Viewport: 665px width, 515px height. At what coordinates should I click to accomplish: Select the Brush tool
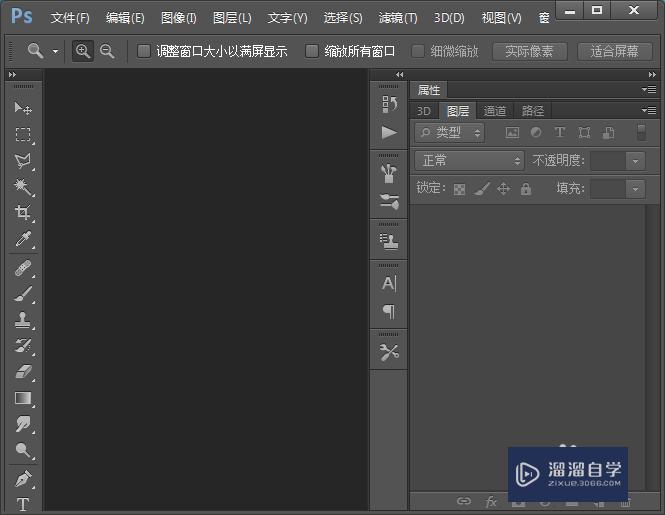click(x=23, y=294)
